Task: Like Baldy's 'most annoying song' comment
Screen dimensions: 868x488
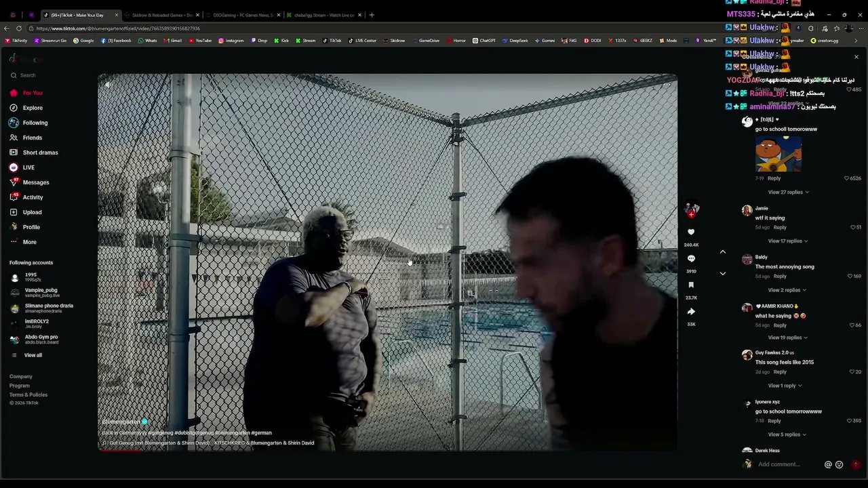Action: [850, 277]
